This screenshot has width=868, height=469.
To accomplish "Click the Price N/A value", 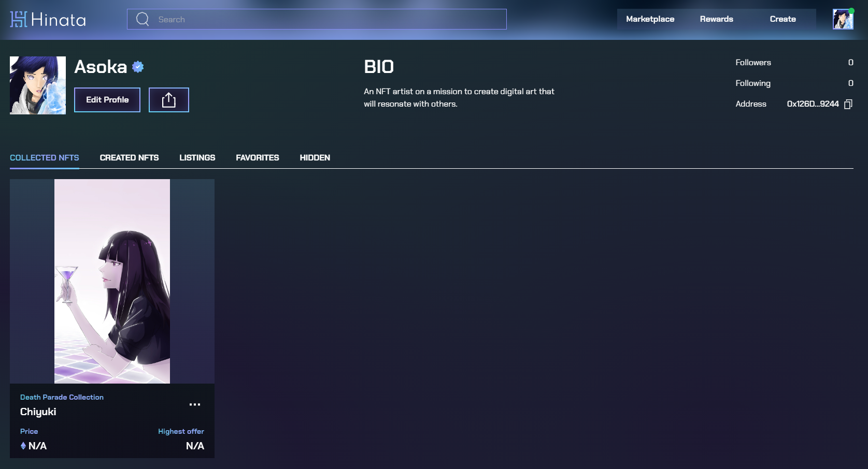I will (x=37, y=446).
